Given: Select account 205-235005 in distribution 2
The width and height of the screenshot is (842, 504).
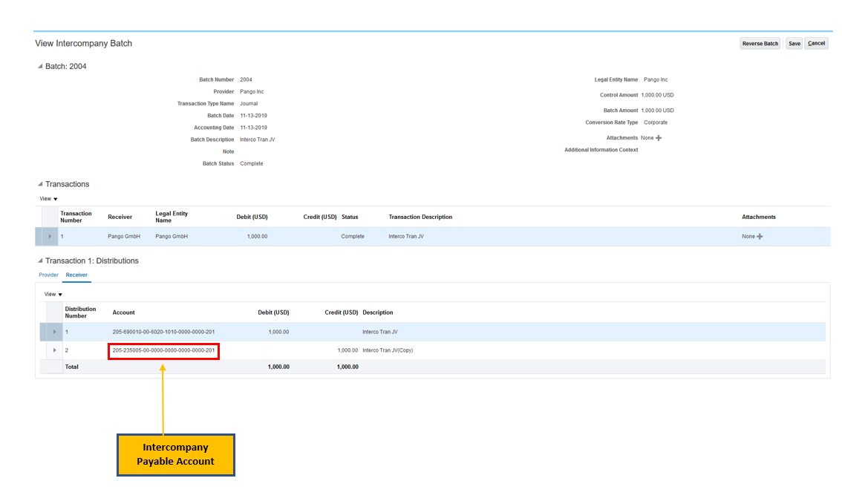Looking at the screenshot, I should (x=163, y=350).
